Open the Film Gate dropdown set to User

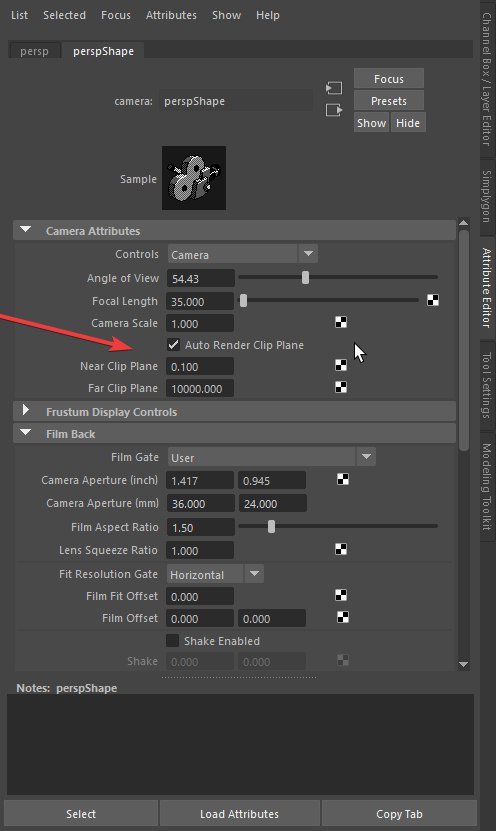[272, 457]
